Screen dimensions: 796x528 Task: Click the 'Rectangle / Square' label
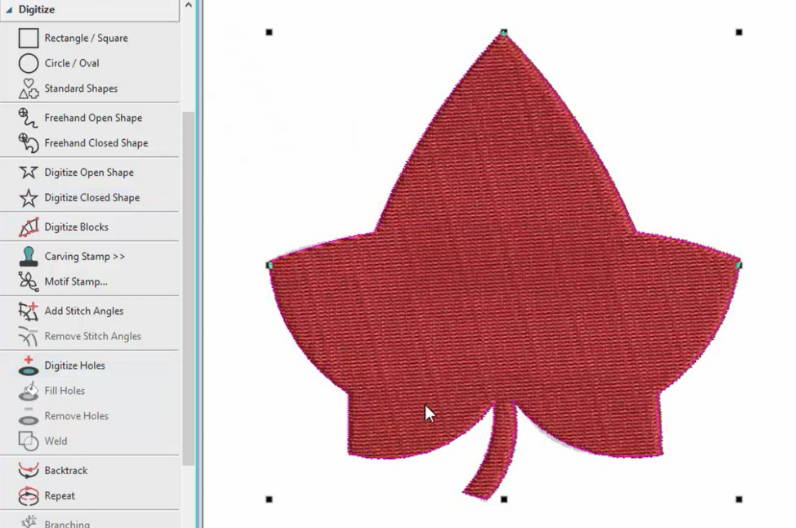pyautogui.click(x=86, y=38)
